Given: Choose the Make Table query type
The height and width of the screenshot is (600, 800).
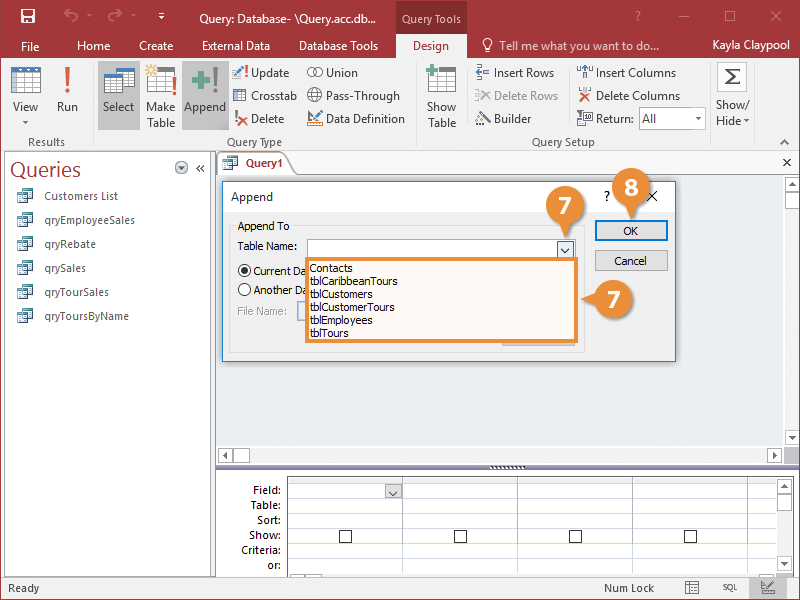Looking at the screenshot, I should pos(161,95).
